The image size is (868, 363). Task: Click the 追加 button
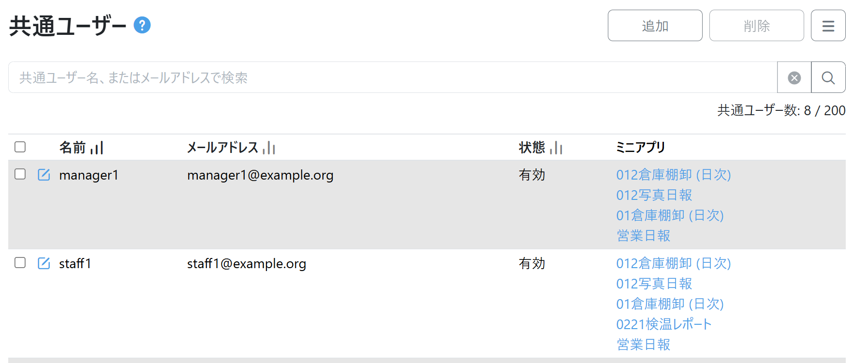[x=655, y=26]
